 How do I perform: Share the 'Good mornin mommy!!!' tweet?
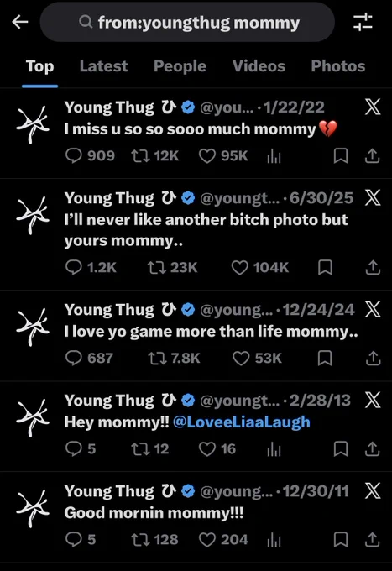pos(373,540)
